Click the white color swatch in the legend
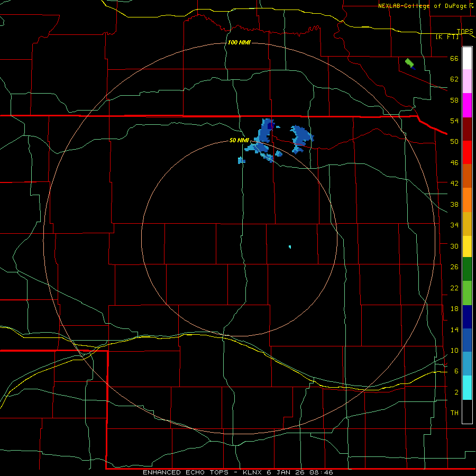The height and width of the screenshot is (476, 476). tap(467, 58)
